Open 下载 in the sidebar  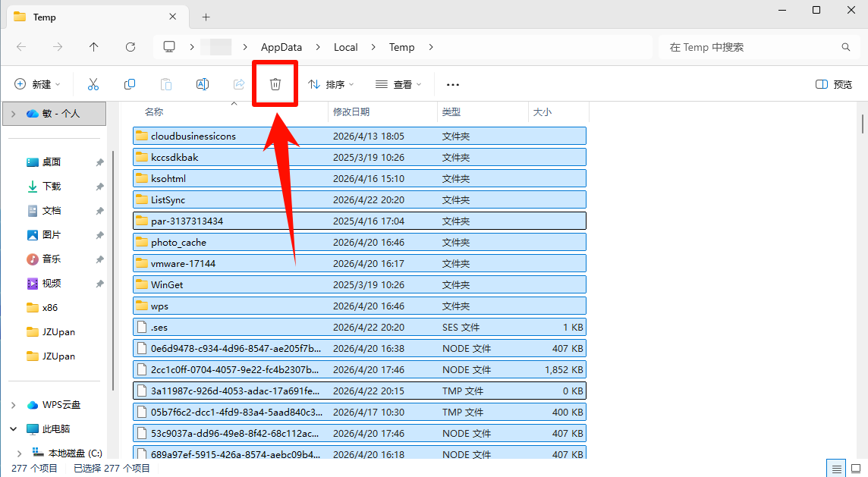pyautogui.click(x=52, y=187)
